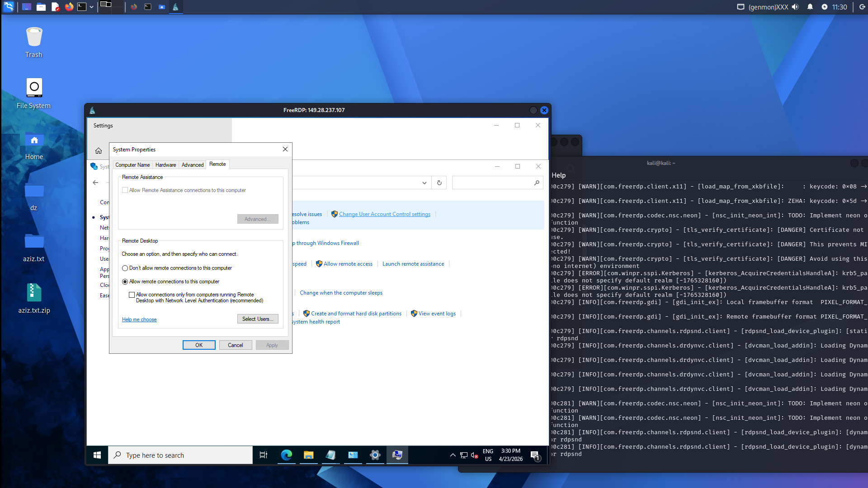Select the Remote tab in System Properties
The height and width of the screenshot is (488, 868).
pyautogui.click(x=217, y=164)
